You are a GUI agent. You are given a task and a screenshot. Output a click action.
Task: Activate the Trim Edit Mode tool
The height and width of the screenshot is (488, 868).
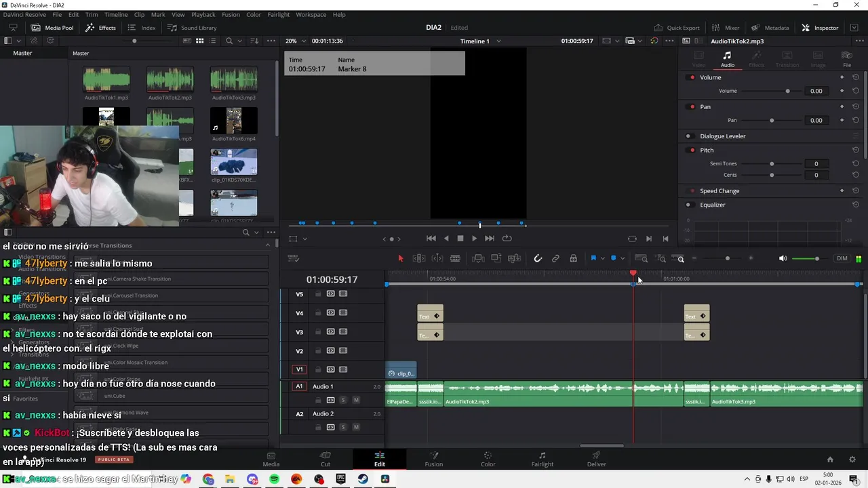(x=419, y=258)
